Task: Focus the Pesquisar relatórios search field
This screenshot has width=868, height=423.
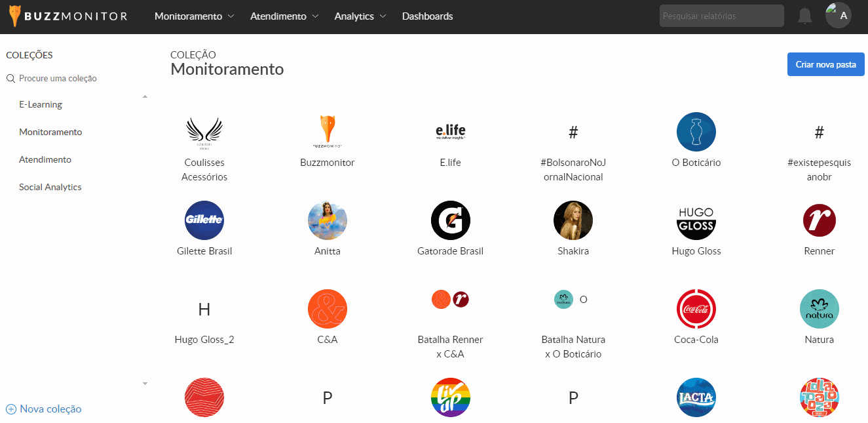Action: tap(721, 16)
